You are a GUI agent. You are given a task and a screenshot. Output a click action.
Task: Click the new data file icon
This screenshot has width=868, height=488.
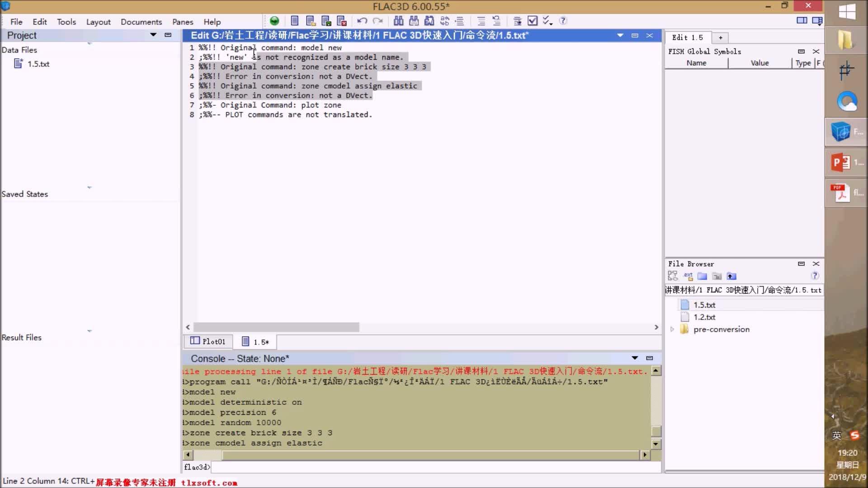coord(295,21)
